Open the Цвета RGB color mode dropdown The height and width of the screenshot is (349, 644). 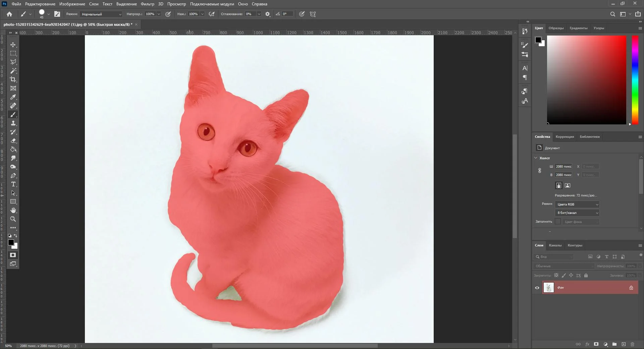577,204
